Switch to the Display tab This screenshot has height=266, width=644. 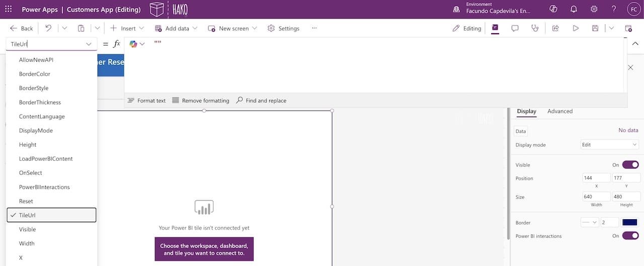[x=527, y=111]
